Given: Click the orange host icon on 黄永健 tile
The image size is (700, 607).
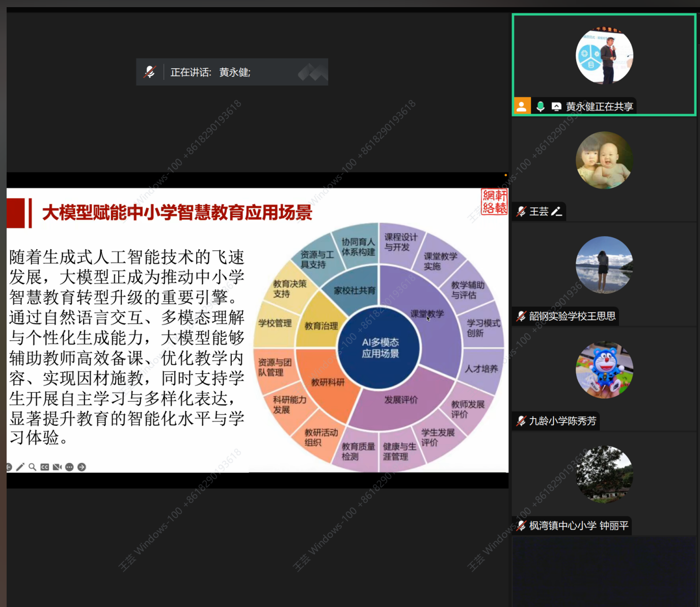Looking at the screenshot, I should [522, 106].
